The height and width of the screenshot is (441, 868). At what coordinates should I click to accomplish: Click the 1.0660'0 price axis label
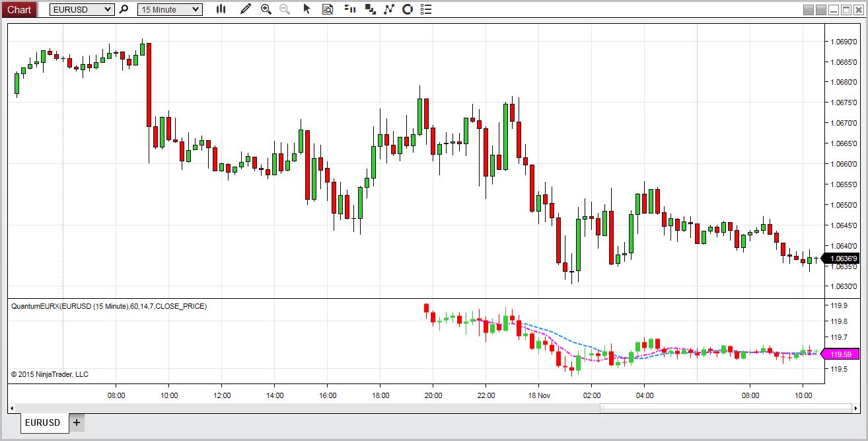(x=843, y=164)
